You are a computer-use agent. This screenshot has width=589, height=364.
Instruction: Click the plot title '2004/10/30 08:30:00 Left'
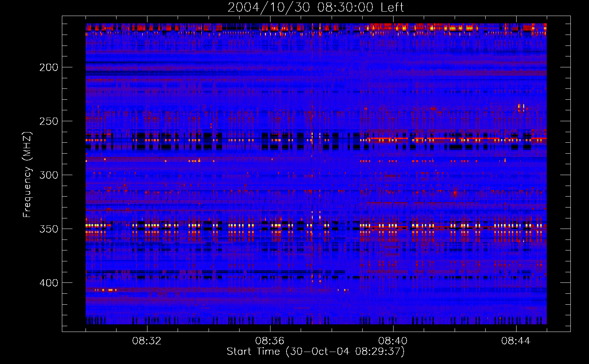tap(316, 7)
